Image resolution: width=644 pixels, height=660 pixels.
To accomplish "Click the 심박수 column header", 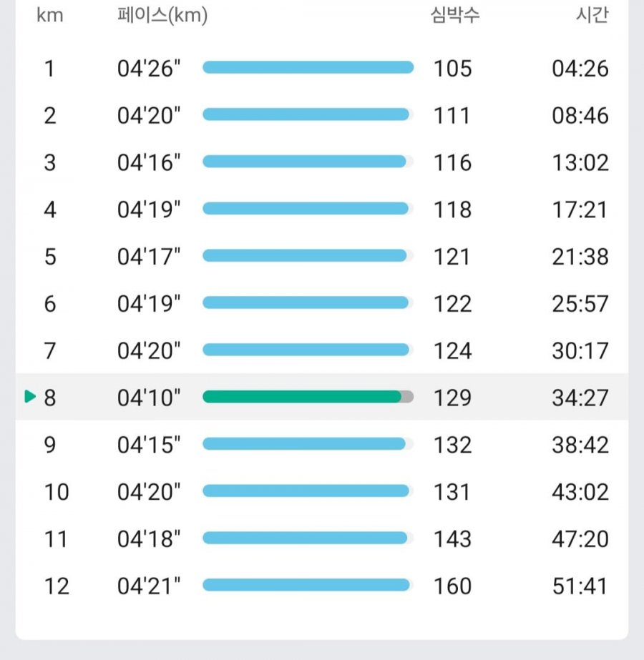I will (x=455, y=15).
